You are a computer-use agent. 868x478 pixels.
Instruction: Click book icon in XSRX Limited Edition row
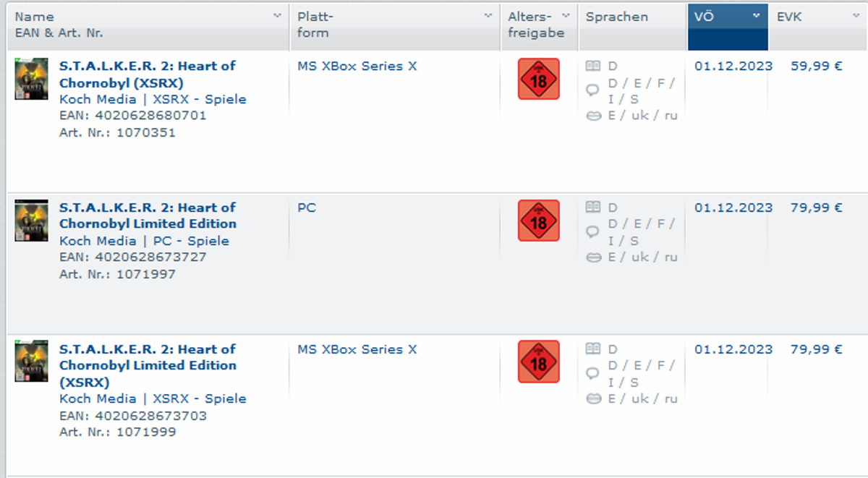click(x=593, y=349)
